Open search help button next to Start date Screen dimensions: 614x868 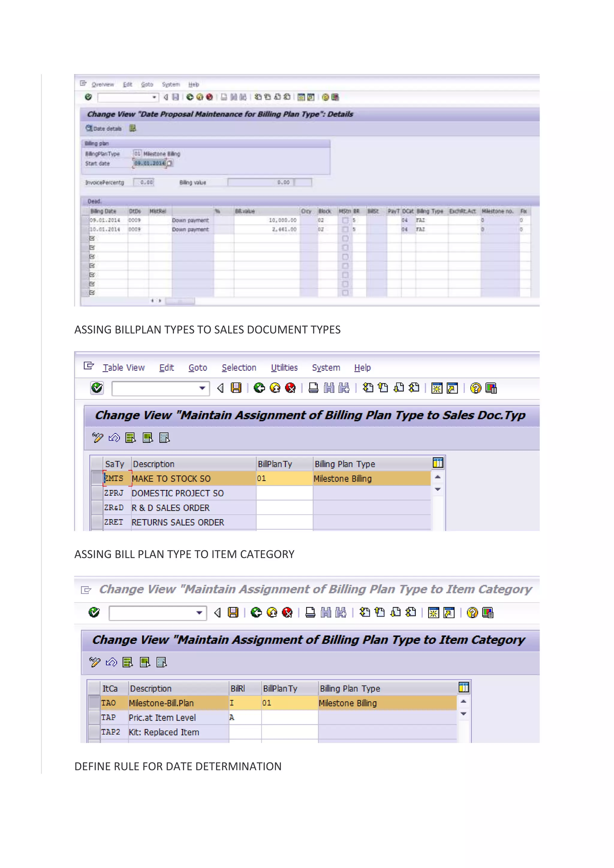(169, 163)
